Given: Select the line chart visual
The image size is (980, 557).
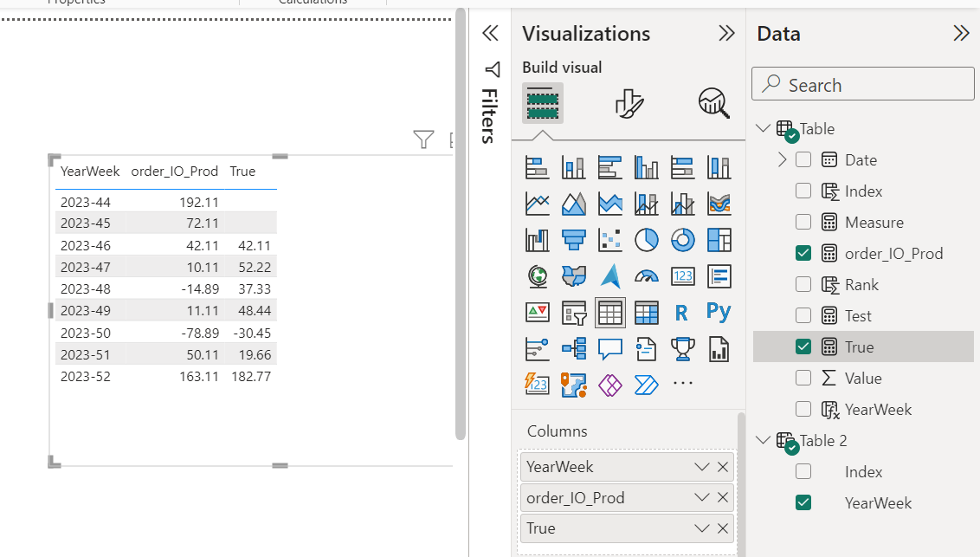Looking at the screenshot, I should tap(537, 204).
